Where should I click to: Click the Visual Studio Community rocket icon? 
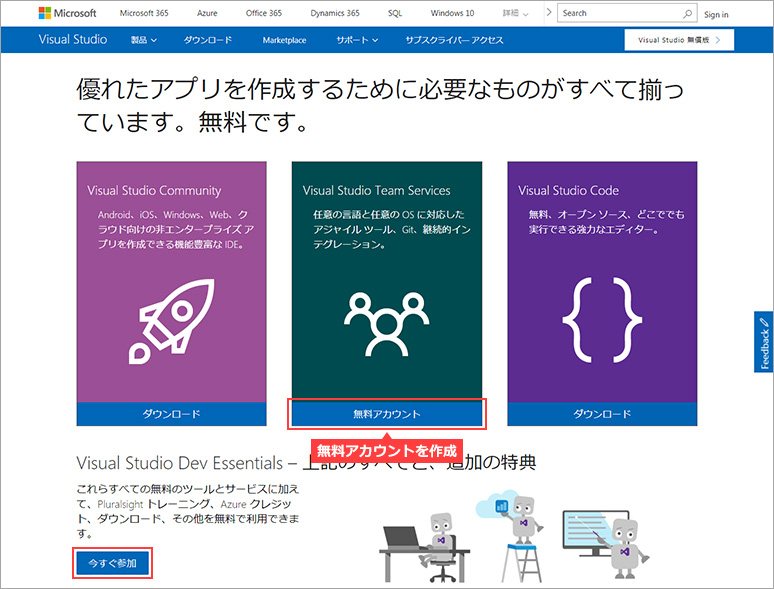pyautogui.click(x=171, y=321)
